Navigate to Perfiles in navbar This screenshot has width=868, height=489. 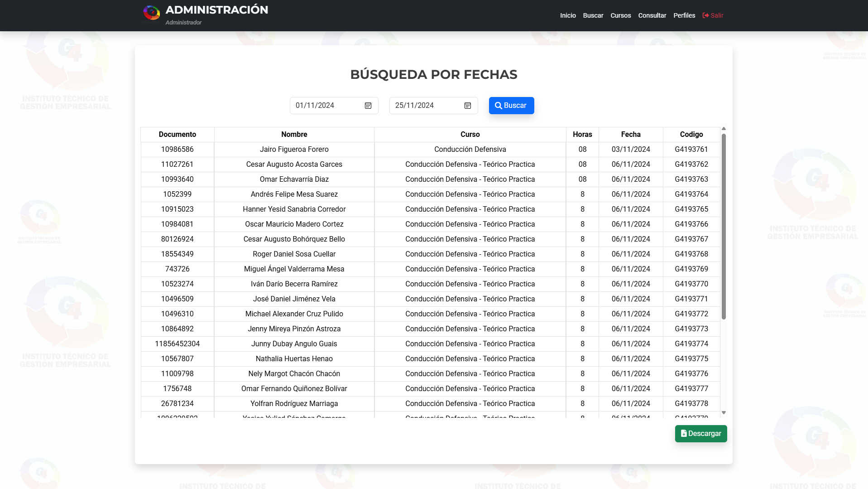(684, 15)
